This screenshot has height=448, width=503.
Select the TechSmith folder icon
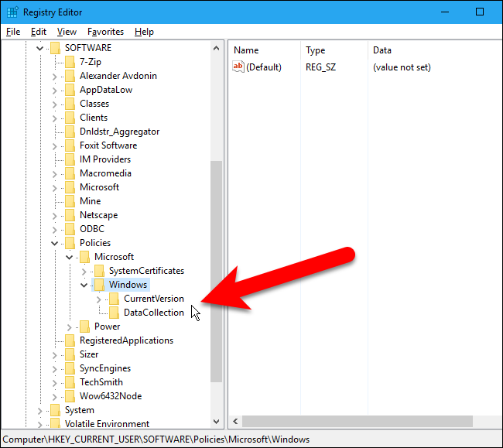[70, 382]
